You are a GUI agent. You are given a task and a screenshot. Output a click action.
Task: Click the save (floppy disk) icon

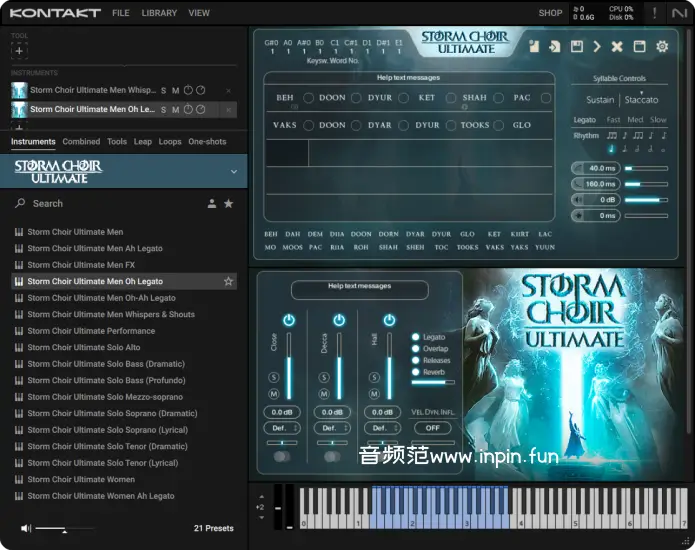pos(577,47)
